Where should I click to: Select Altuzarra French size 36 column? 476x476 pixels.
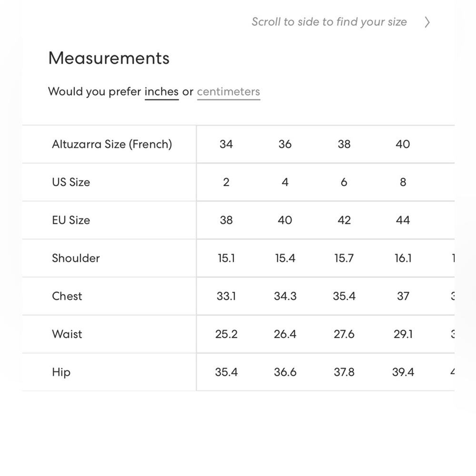285,144
